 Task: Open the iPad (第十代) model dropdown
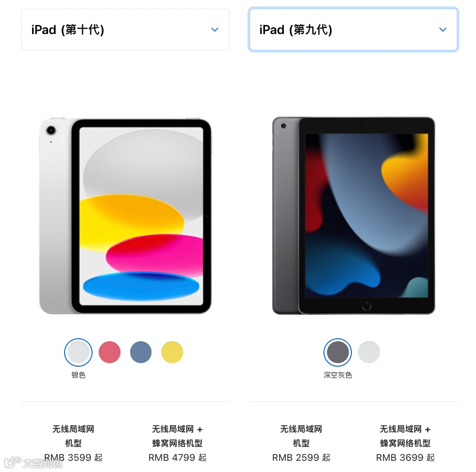pos(125,29)
